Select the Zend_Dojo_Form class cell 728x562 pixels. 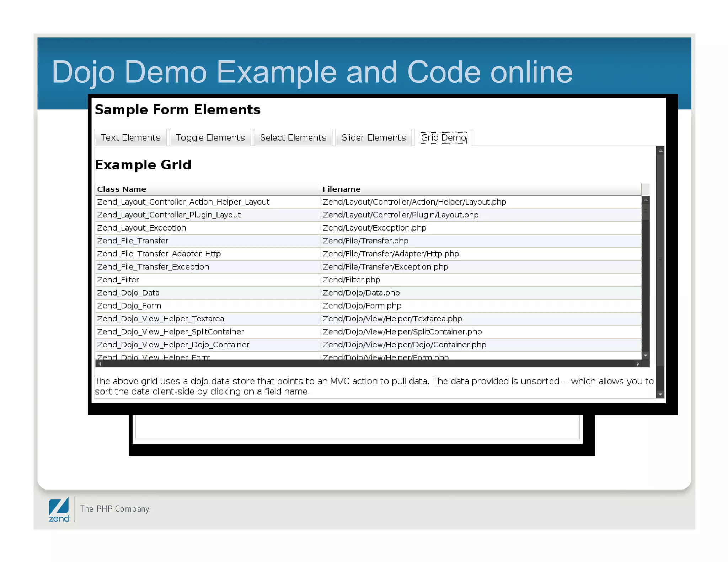pyautogui.click(x=208, y=306)
